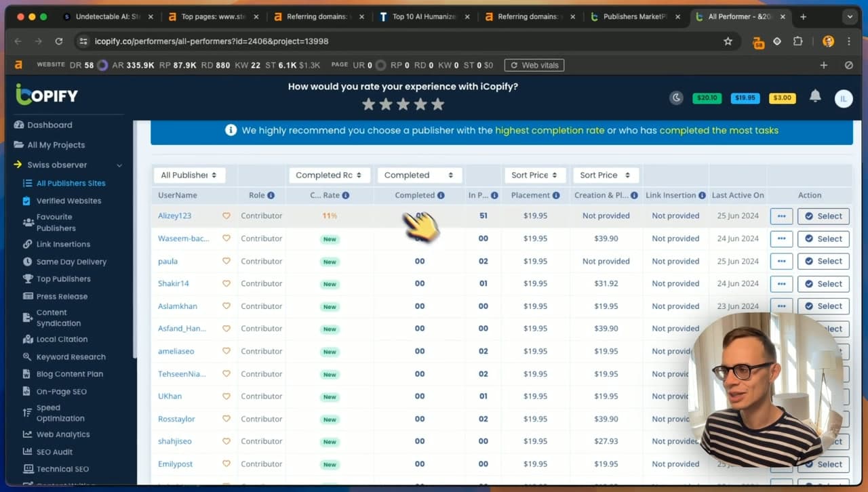Open three-dot menu for Alizey123
The height and width of the screenshot is (492, 868).
coord(781,216)
